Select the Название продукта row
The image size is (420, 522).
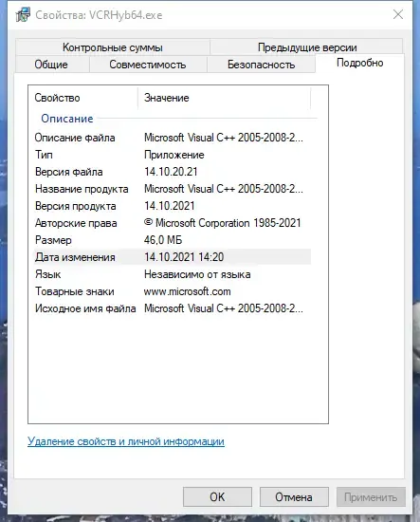pyautogui.click(x=173, y=189)
